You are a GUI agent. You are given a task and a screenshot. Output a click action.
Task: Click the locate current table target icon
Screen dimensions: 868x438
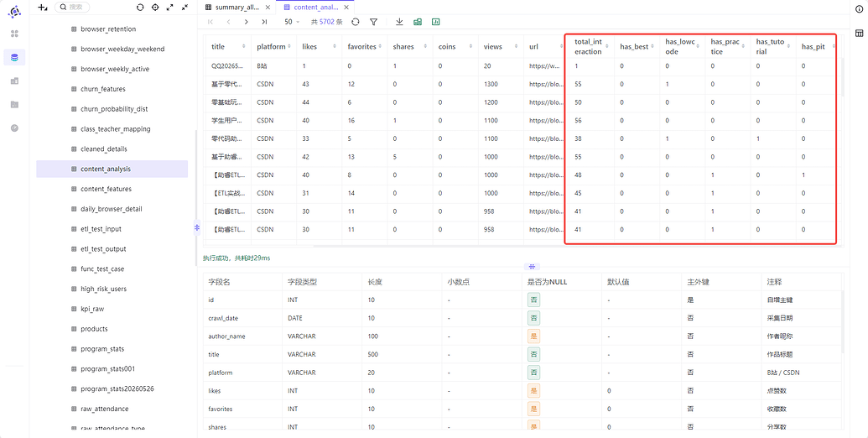(x=155, y=8)
